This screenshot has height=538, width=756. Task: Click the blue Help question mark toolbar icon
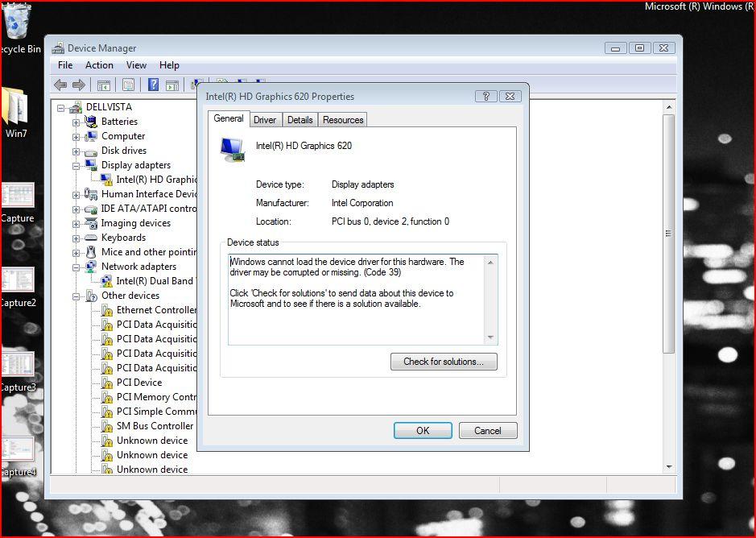pos(153,85)
